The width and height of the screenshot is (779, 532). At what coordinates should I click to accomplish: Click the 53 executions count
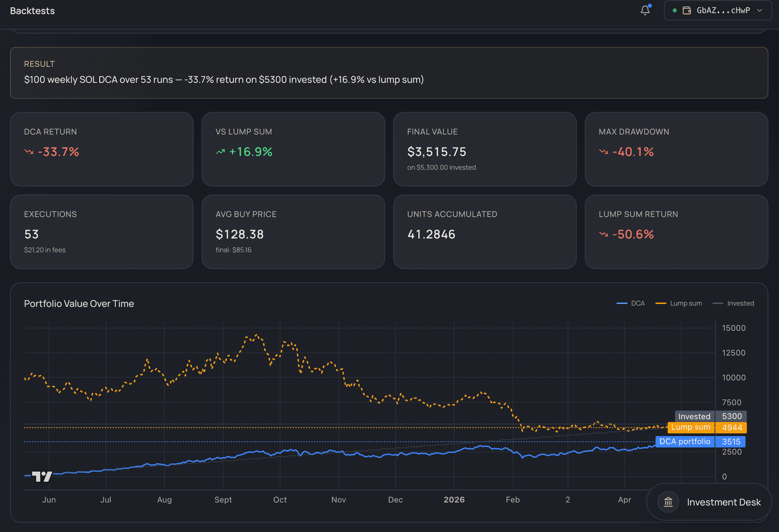pyautogui.click(x=32, y=234)
